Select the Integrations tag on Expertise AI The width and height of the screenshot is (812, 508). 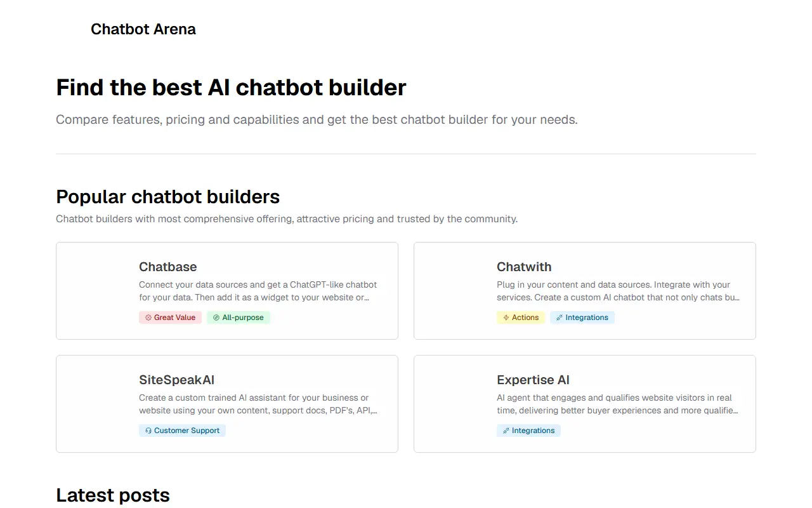point(528,431)
